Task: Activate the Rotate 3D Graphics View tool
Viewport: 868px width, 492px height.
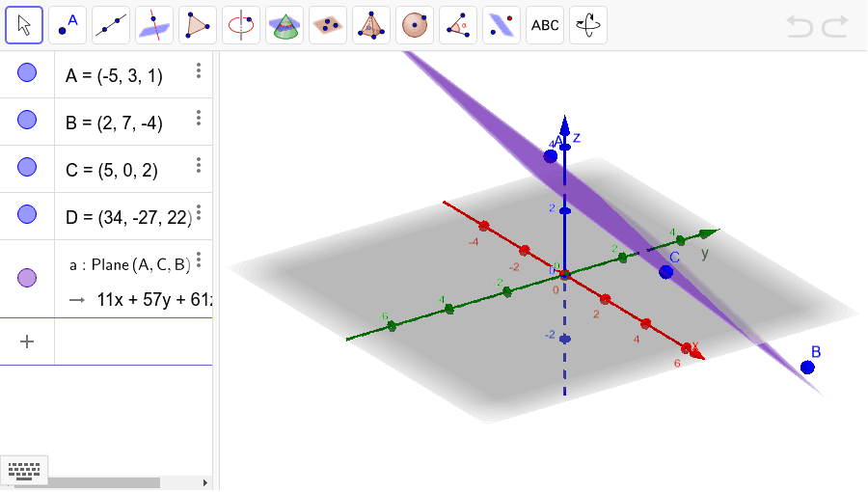Action: 588,25
